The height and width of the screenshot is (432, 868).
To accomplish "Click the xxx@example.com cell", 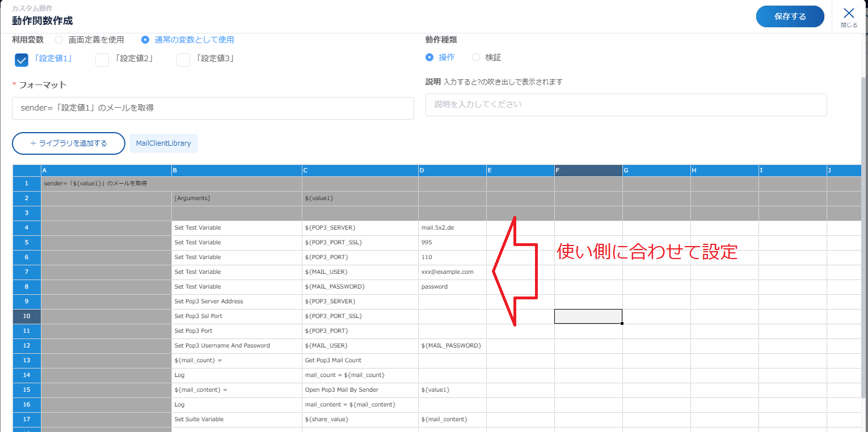I will tap(453, 272).
